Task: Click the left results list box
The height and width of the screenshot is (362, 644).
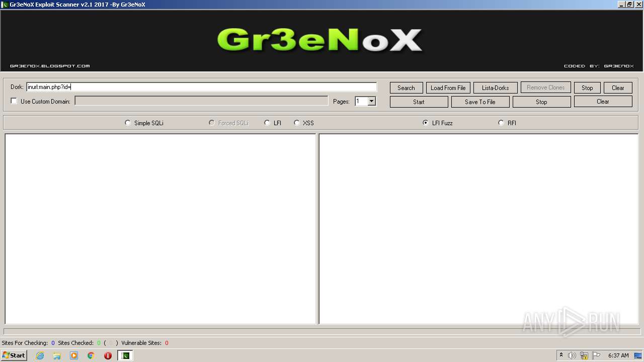Action: (160, 229)
